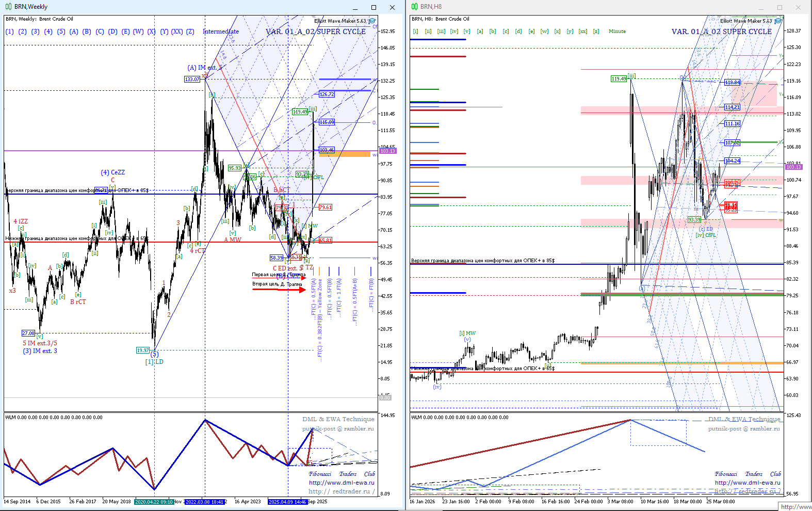Close the BRN,H8 chart window
Screen dimensions: 812x511
798,7
